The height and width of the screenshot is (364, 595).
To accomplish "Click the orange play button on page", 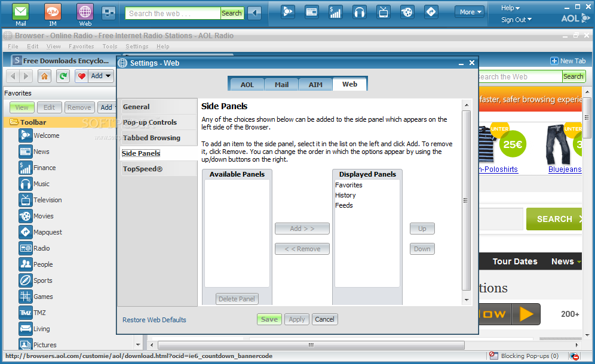I will pyautogui.click(x=526, y=314).
